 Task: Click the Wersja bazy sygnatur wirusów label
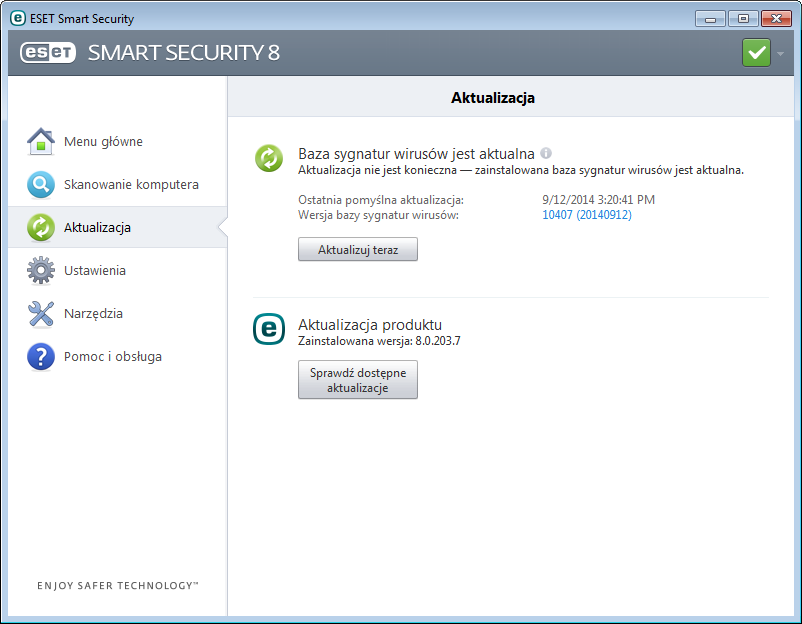tap(378, 215)
